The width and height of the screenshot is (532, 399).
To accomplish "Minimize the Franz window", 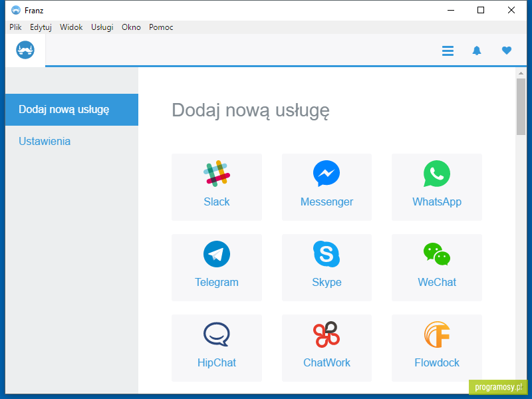I will coord(451,10).
